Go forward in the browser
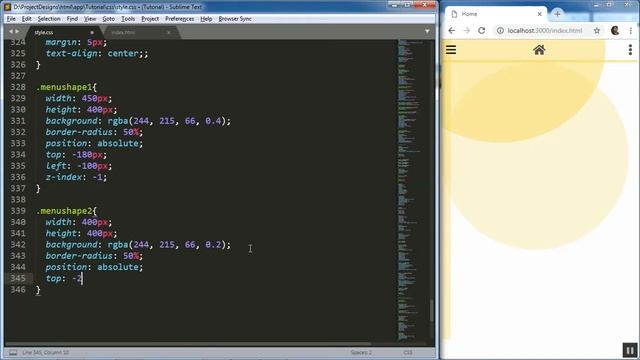This screenshot has height=360, width=640. click(467, 31)
